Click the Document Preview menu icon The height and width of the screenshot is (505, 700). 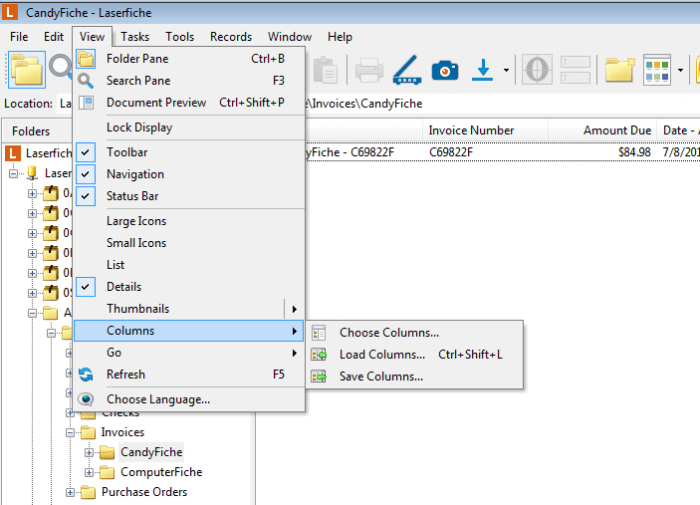click(x=86, y=103)
